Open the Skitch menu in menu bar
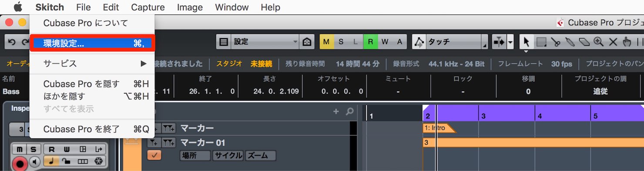644x171 pixels. (50, 7)
